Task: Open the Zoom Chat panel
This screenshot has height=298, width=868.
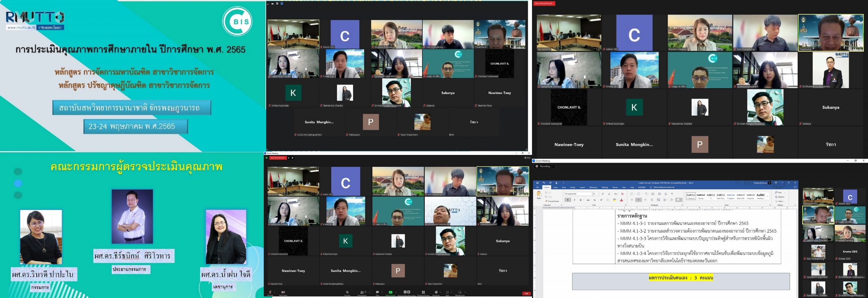Action: click(377, 292)
